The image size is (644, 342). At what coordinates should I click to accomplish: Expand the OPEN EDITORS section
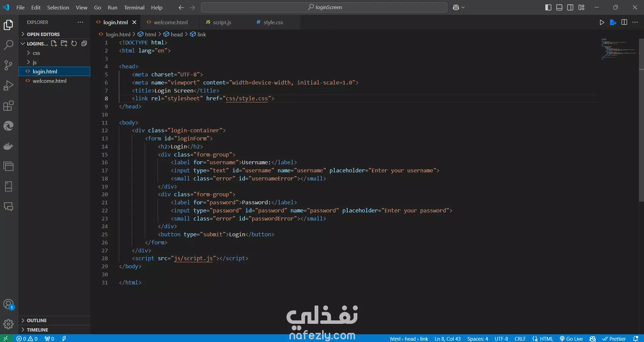(x=54, y=34)
